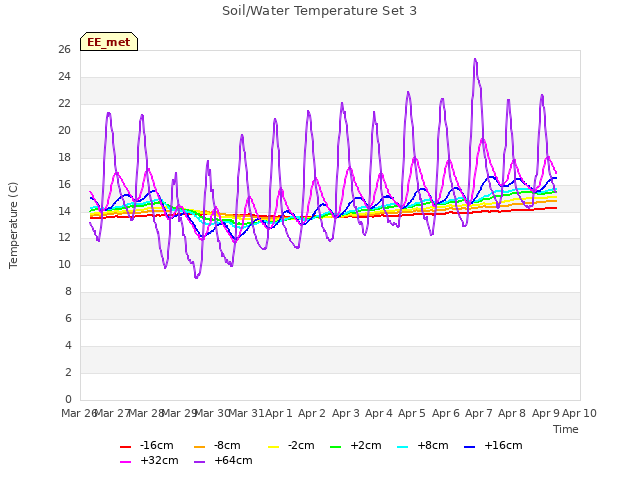Click the Apr 1 x-axis tick label

(279, 413)
